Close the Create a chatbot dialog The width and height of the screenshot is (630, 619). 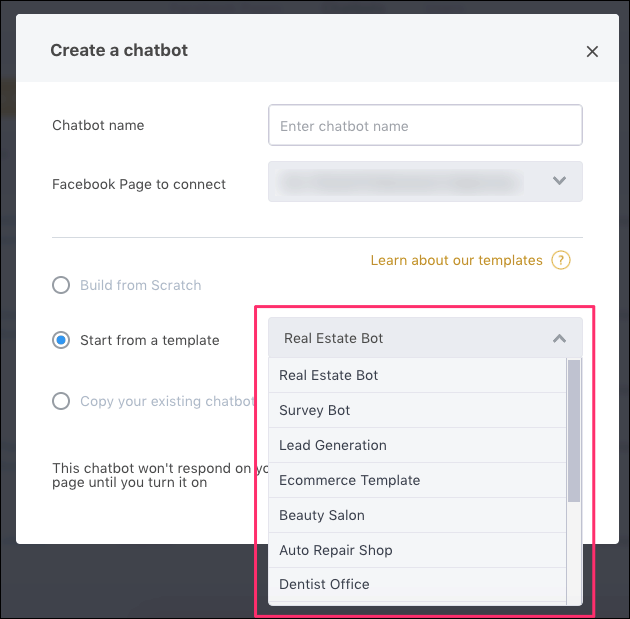592,51
